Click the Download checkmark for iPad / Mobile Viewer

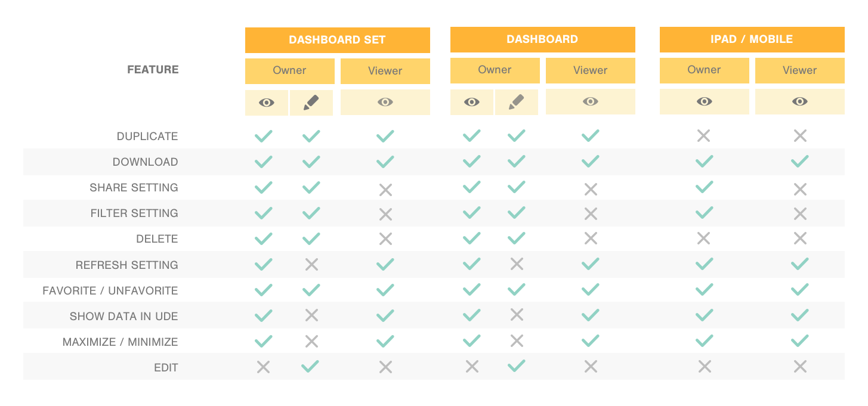tap(800, 161)
